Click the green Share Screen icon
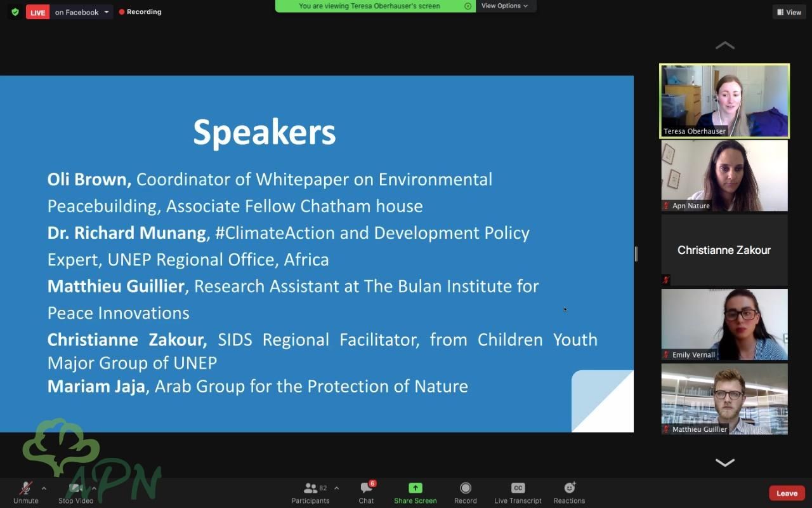Image resolution: width=812 pixels, height=508 pixels. coord(415,488)
